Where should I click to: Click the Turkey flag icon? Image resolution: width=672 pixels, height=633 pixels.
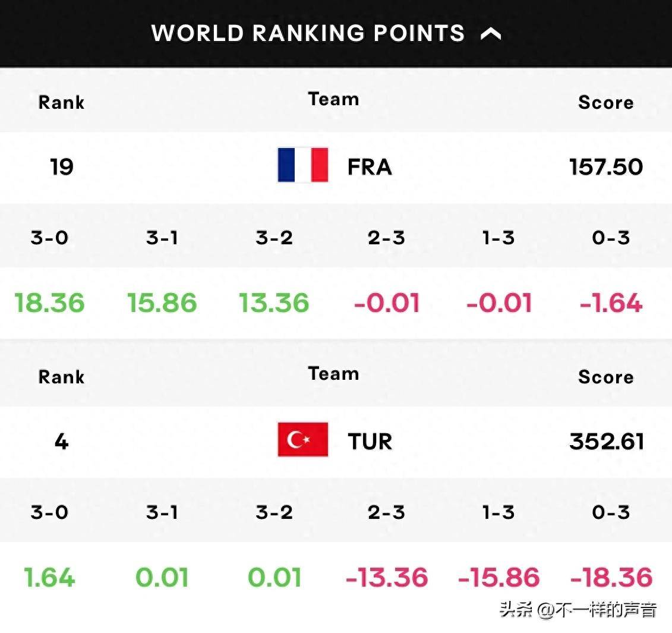(303, 440)
